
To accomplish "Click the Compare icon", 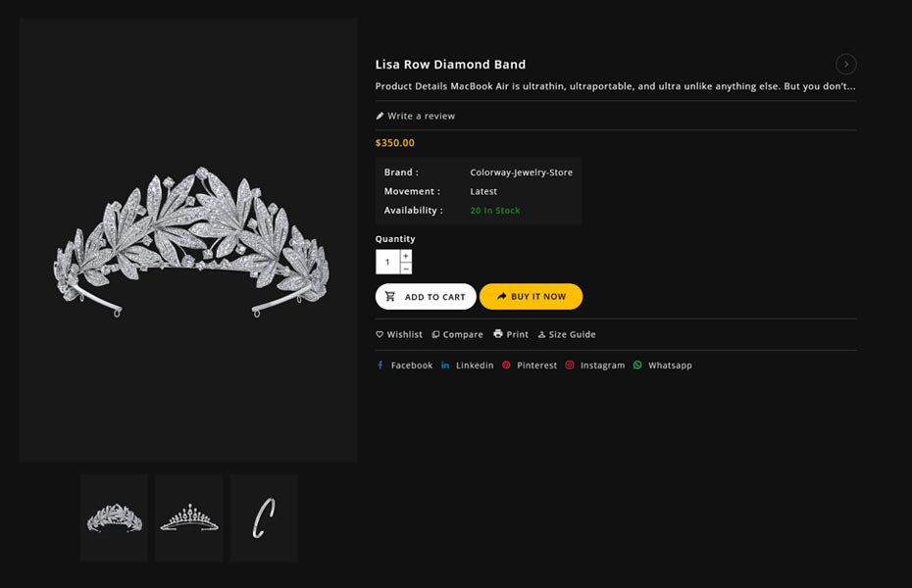I will [x=435, y=334].
